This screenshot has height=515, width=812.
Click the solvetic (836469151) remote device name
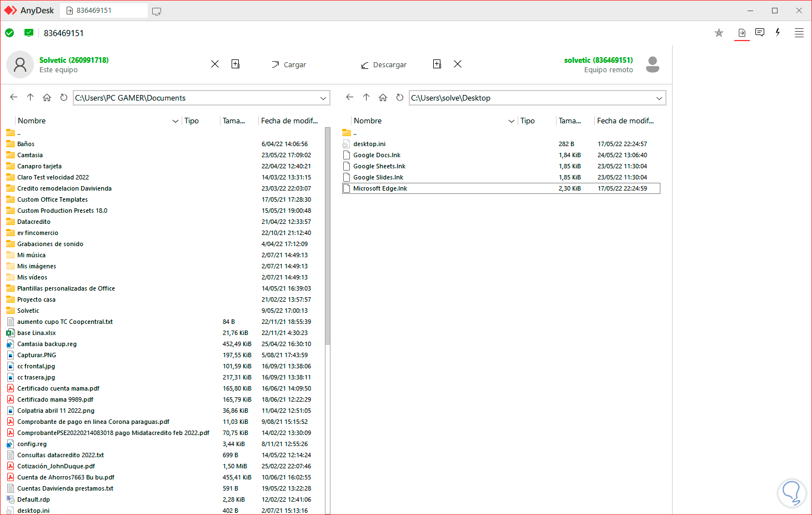(x=599, y=60)
